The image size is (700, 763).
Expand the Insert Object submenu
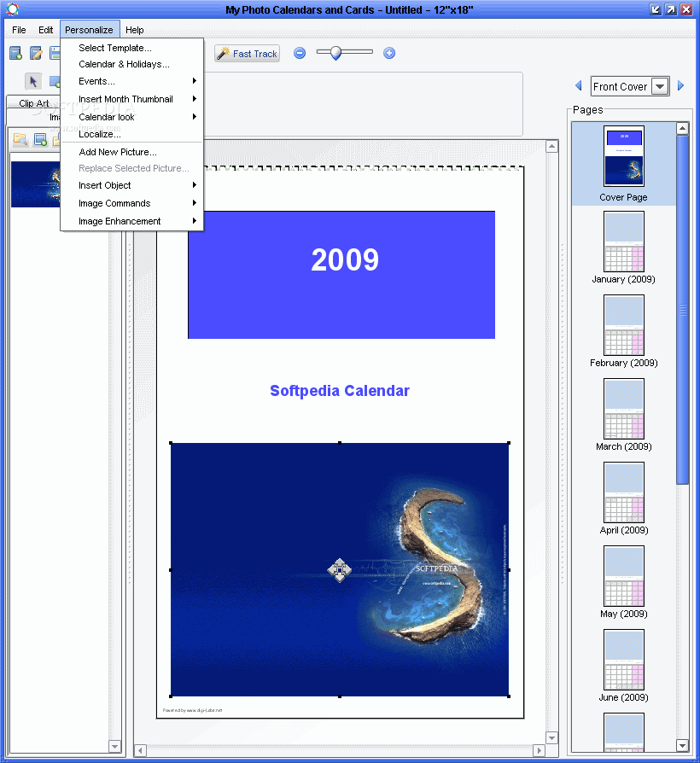click(x=131, y=185)
